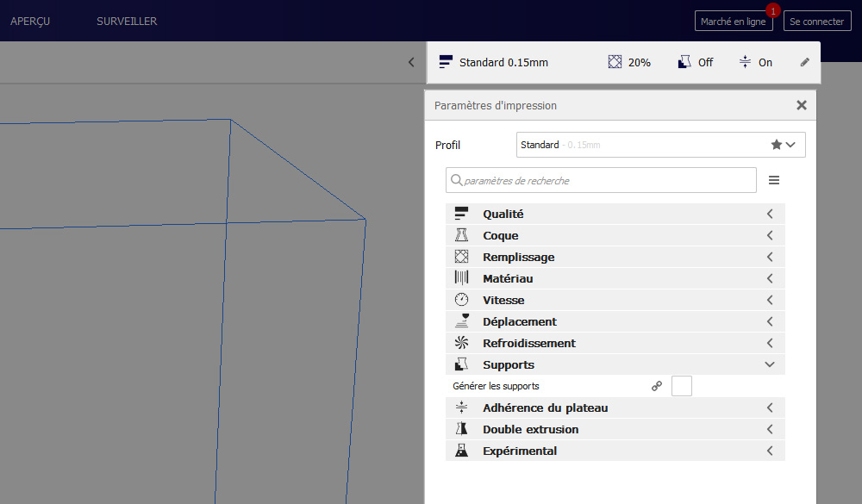
Task: Click the link icon beside Générer les supports
Action: click(x=656, y=386)
